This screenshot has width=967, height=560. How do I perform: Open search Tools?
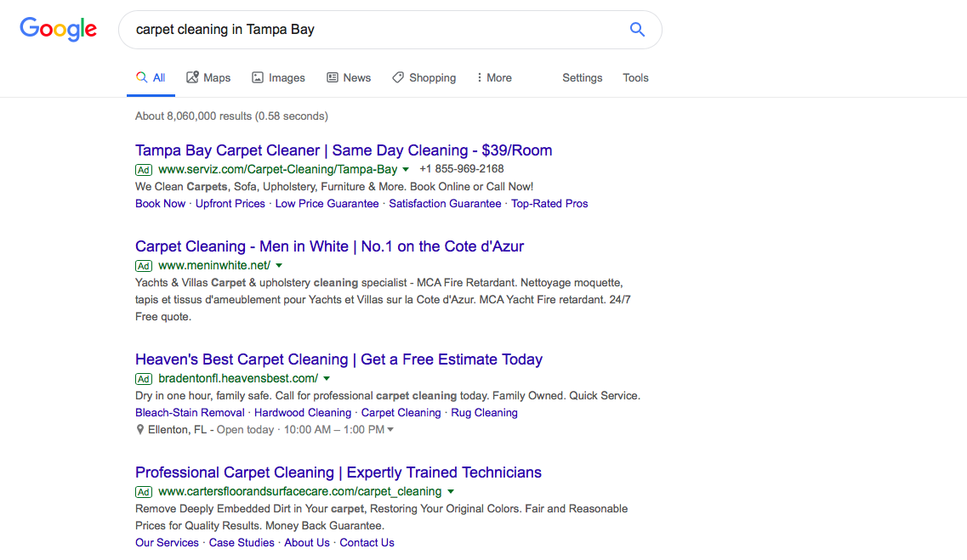coord(635,77)
